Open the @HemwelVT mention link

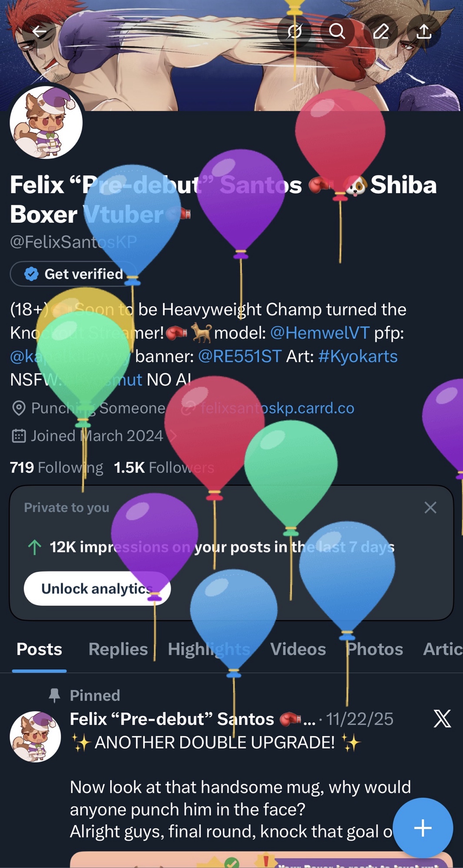tap(320, 333)
